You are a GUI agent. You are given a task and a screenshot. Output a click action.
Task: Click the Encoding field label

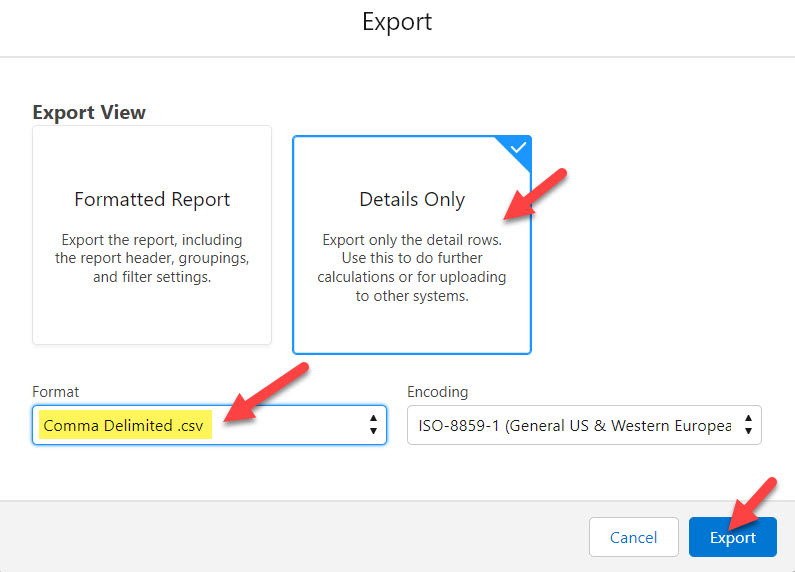click(x=437, y=392)
